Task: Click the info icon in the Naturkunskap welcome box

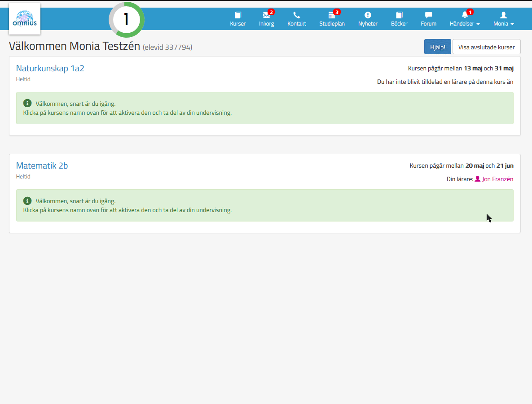Action: [27, 104]
